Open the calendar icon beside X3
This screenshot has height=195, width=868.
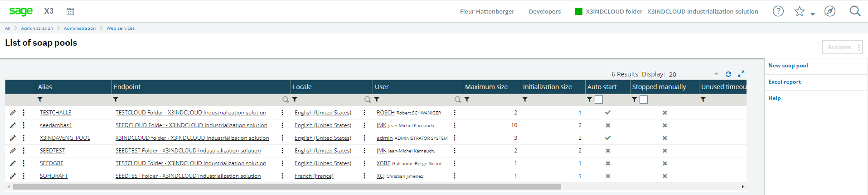coord(70,11)
